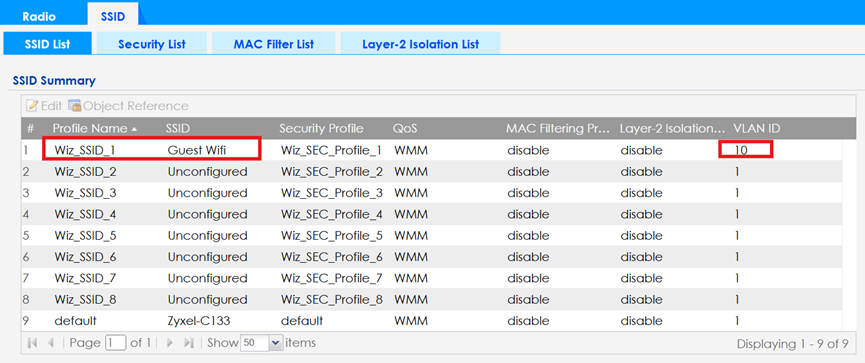Open the Layer-2 Isolation List tab
This screenshot has height=363, width=865.
pyautogui.click(x=420, y=44)
